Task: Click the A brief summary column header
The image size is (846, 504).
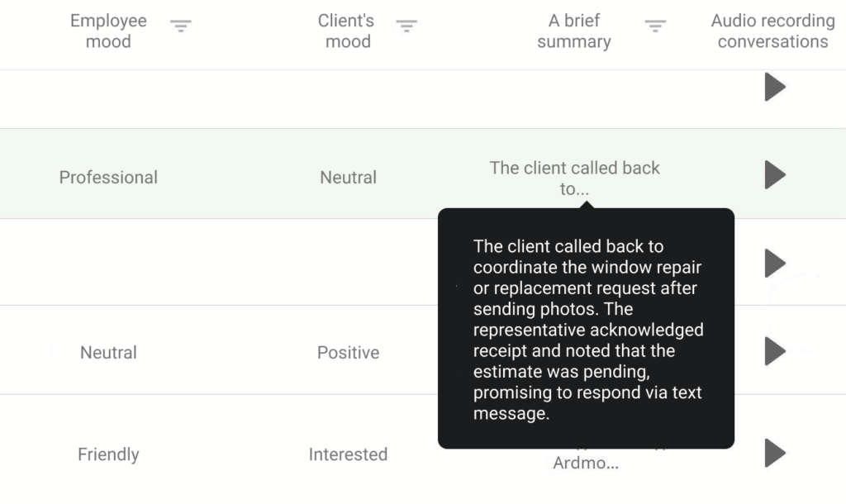Action: [574, 31]
